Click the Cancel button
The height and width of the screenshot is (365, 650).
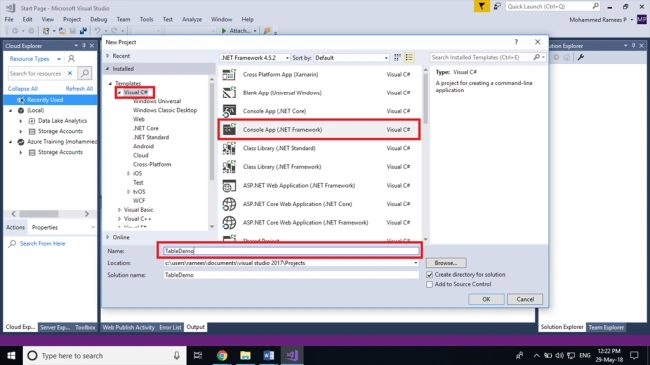point(525,299)
